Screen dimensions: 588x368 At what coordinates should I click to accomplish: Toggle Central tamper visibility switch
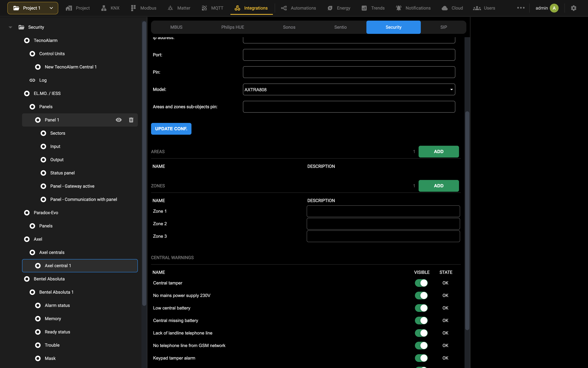pos(421,283)
